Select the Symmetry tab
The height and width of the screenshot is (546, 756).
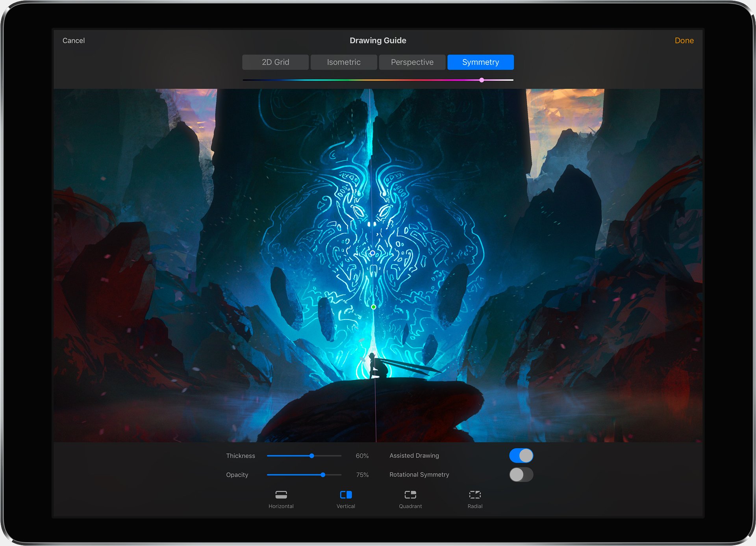(480, 62)
